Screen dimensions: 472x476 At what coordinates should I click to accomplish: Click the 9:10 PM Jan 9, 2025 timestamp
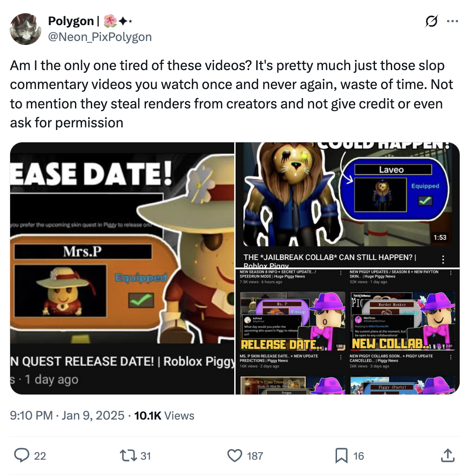pyautogui.click(x=67, y=415)
